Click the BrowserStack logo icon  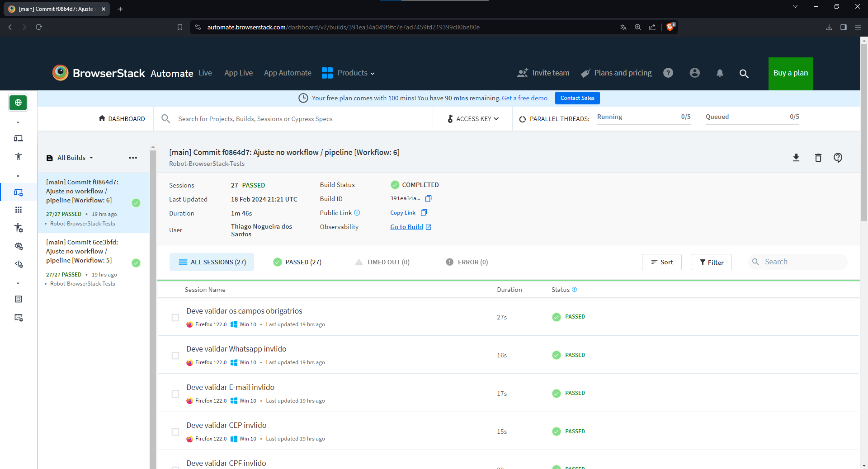[x=60, y=73]
